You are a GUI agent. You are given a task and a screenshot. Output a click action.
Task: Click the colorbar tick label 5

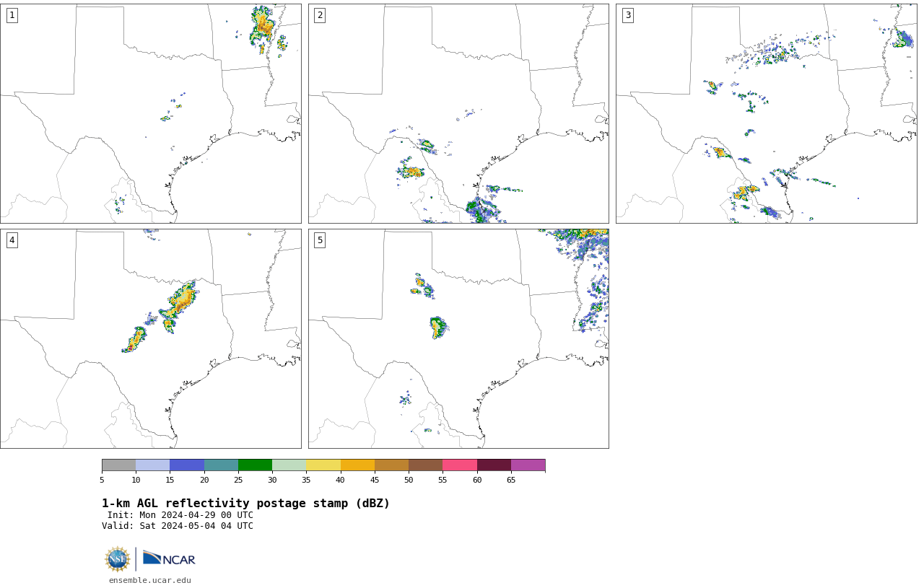102,480
